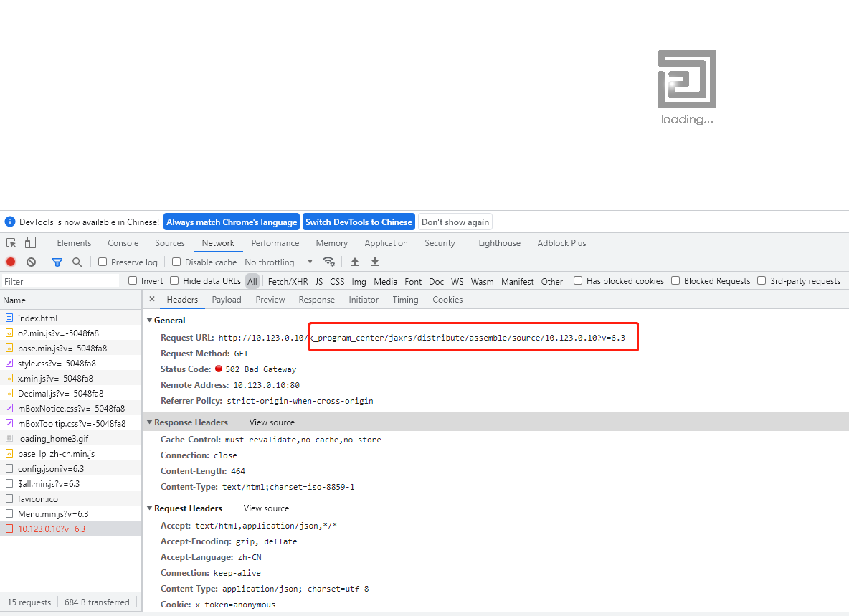Check the Disable cache option
This screenshot has width=849, height=616.
tap(176, 262)
